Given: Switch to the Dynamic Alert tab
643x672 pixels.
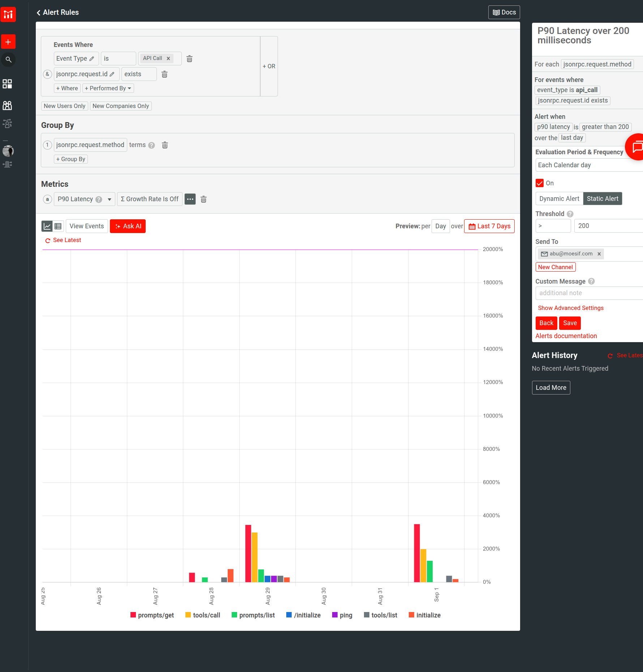Looking at the screenshot, I should (559, 198).
